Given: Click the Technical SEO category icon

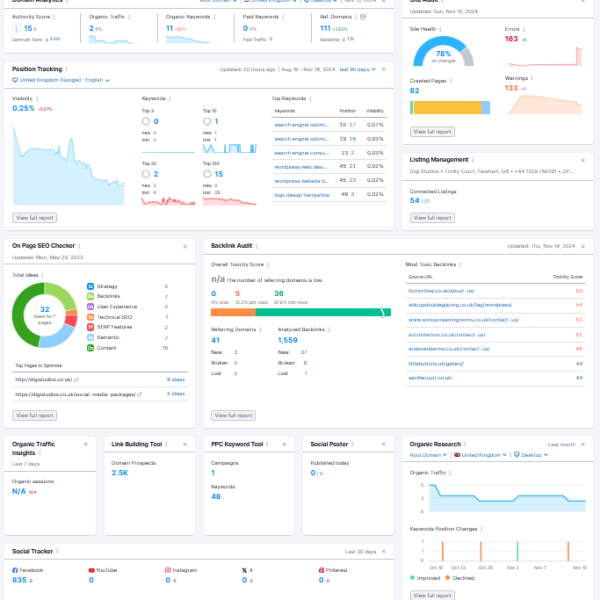Looking at the screenshot, I should [x=90, y=317].
